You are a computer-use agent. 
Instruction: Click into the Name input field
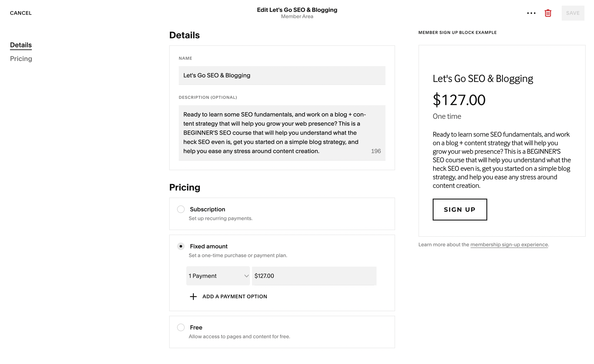[282, 76]
